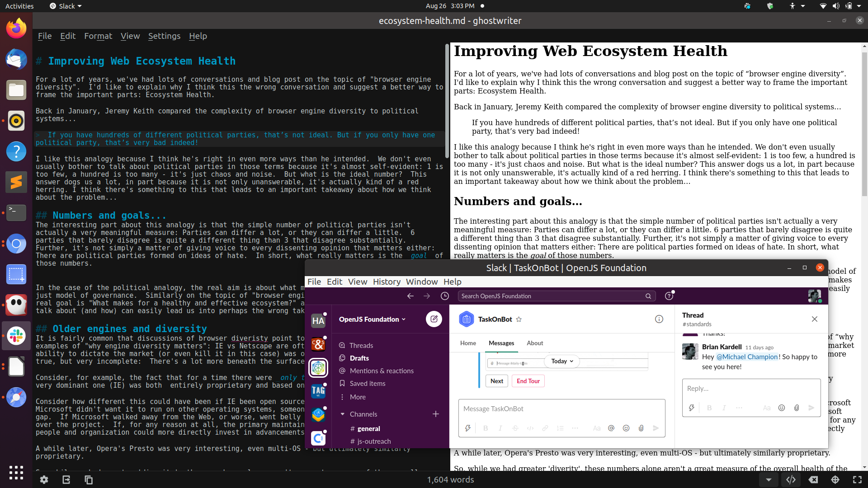Click the Slack compose new message icon
The height and width of the screenshot is (488, 868).
click(x=434, y=319)
